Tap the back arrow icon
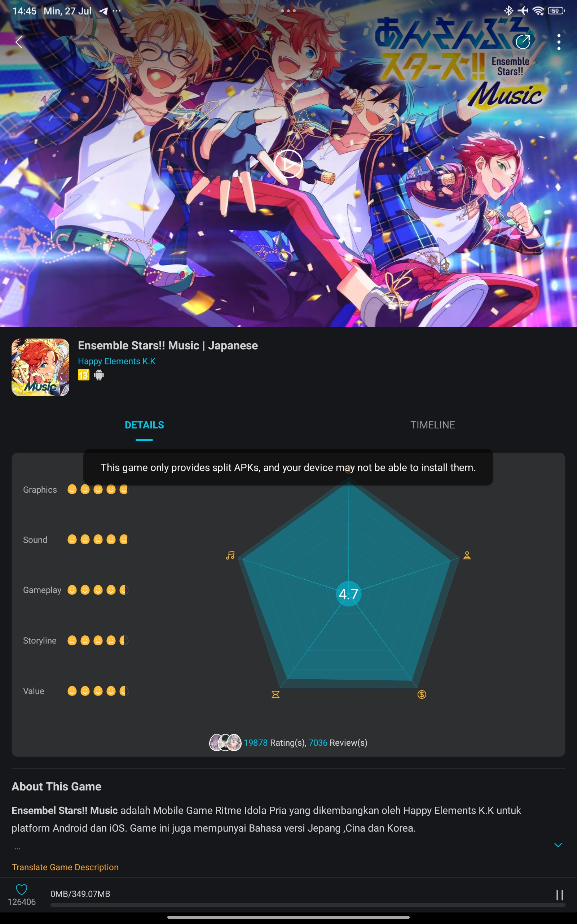577x924 pixels. tap(19, 42)
